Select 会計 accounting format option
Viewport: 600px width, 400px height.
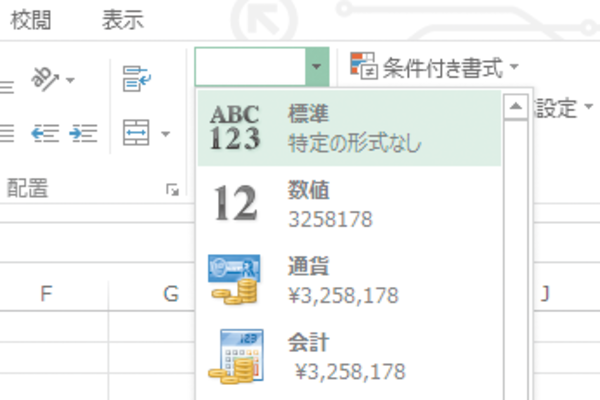349,357
